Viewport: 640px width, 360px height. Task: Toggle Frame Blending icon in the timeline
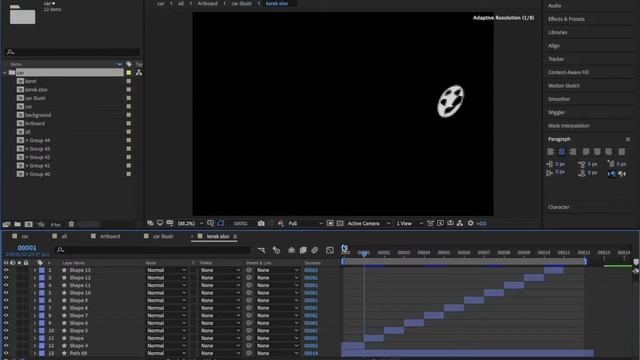303,250
